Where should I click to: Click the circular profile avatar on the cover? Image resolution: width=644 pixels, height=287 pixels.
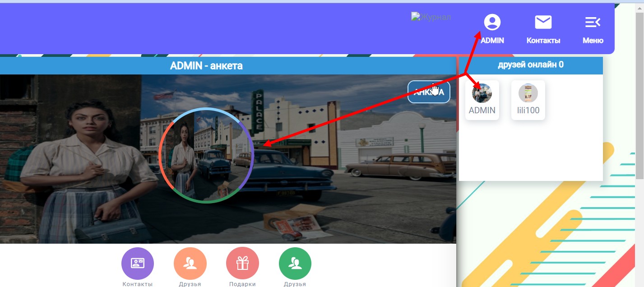click(x=206, y=155)
